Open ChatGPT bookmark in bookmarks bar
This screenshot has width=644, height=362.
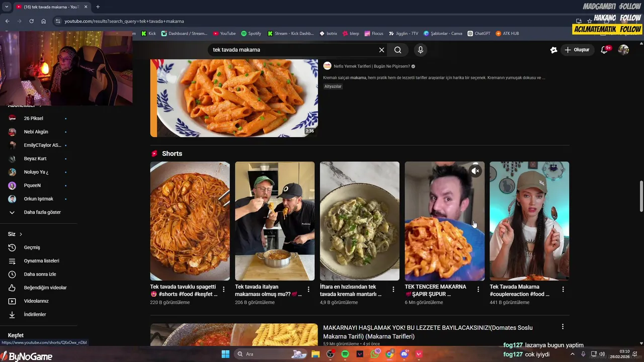click(x=478, y=33)
